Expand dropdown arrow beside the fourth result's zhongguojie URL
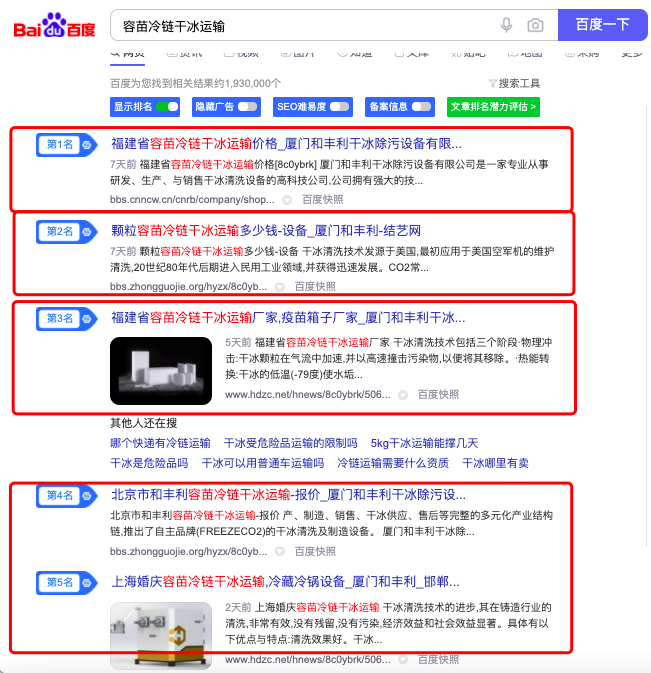Image resolution: width=651 pixels, height=673 pixels. pos(280,552)
